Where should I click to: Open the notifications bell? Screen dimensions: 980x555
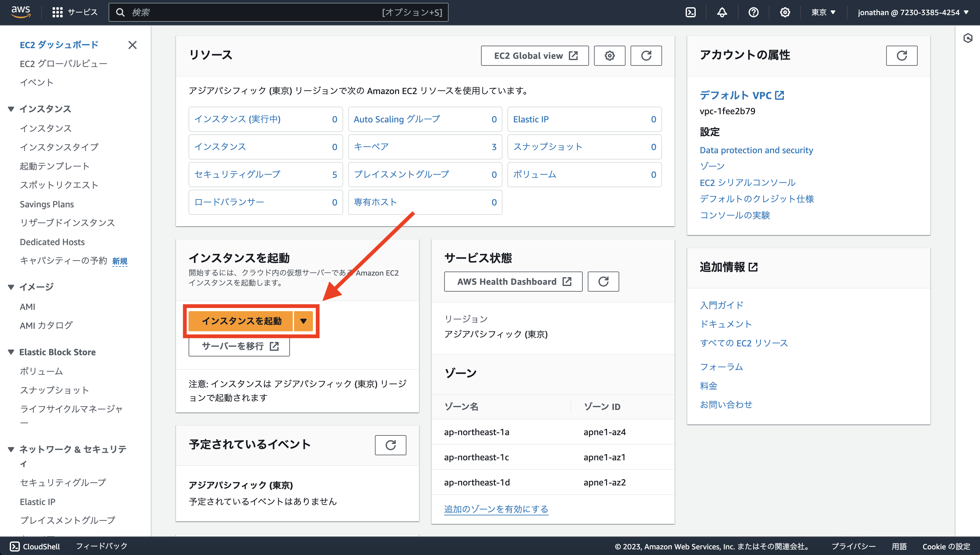[x=722, y=12]
